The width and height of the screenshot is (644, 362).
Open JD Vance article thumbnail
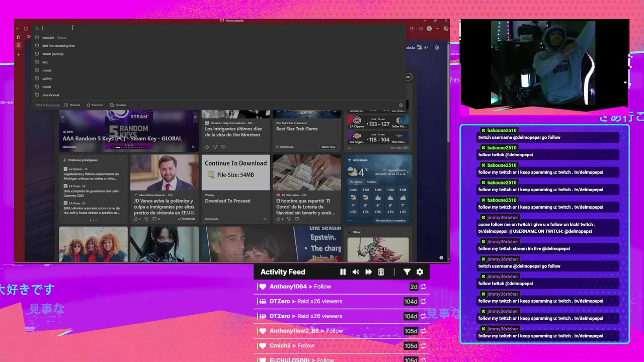click(x=165, y=172)
